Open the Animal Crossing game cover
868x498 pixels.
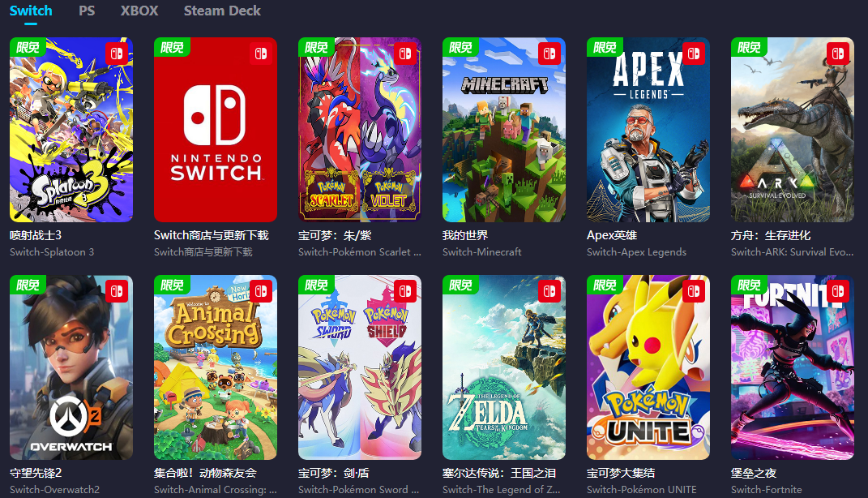[x=216, y=367]
